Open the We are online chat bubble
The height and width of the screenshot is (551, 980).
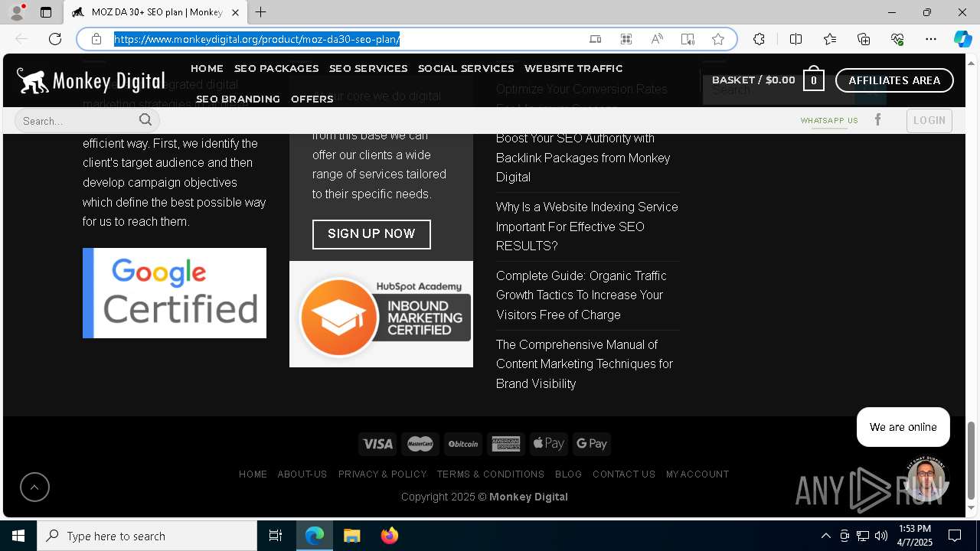pos(903,427)
